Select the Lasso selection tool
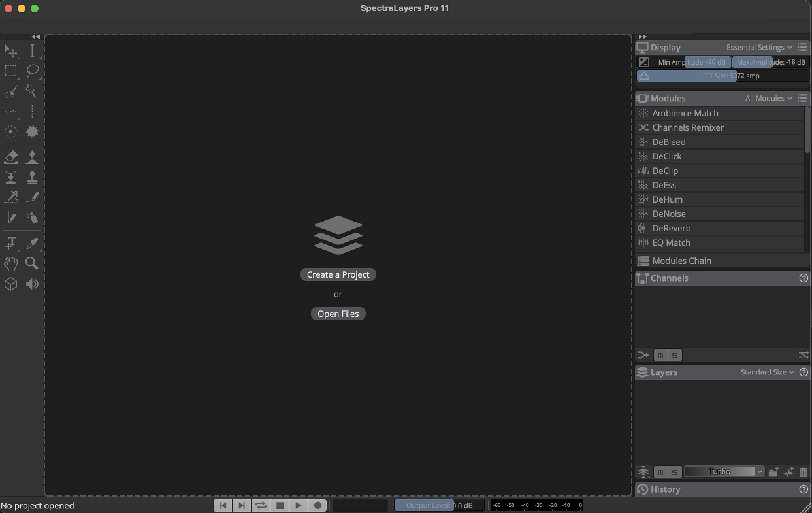The width and height of the screenshot is (812, 513). 32,71
